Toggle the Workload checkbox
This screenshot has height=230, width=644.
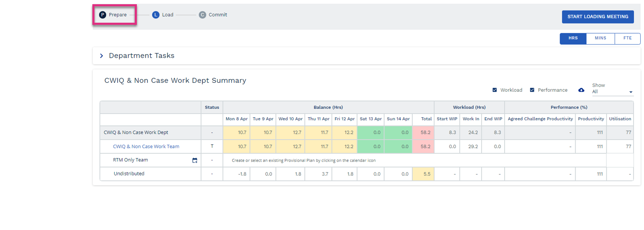[x=495, y=90]
